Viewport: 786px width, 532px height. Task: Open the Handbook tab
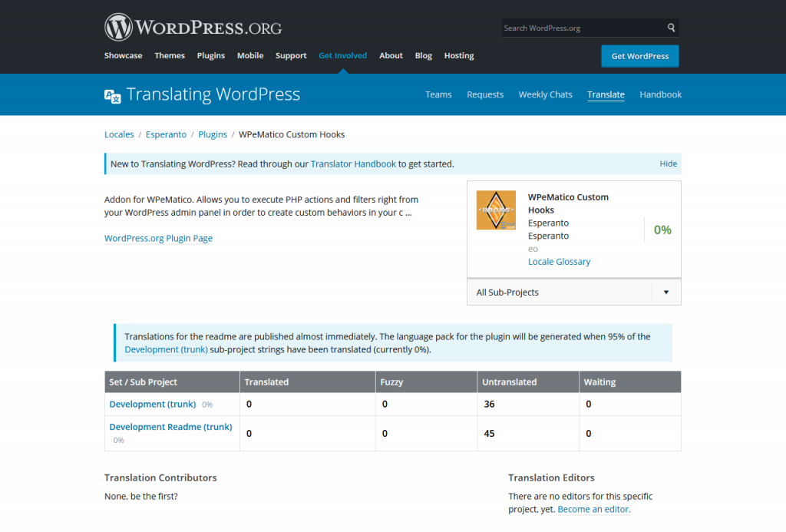pyautogui.click(x=661, y=94)
